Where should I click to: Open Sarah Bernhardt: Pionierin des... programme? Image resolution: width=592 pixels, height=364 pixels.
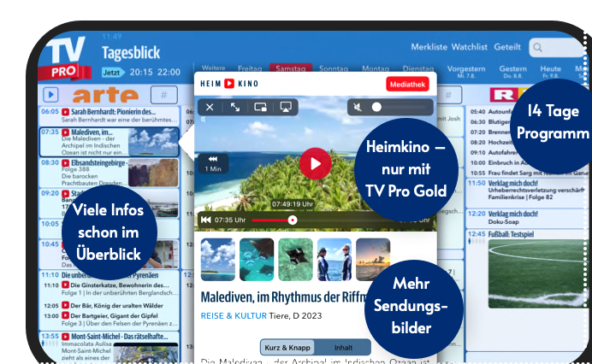pos(110,116)
